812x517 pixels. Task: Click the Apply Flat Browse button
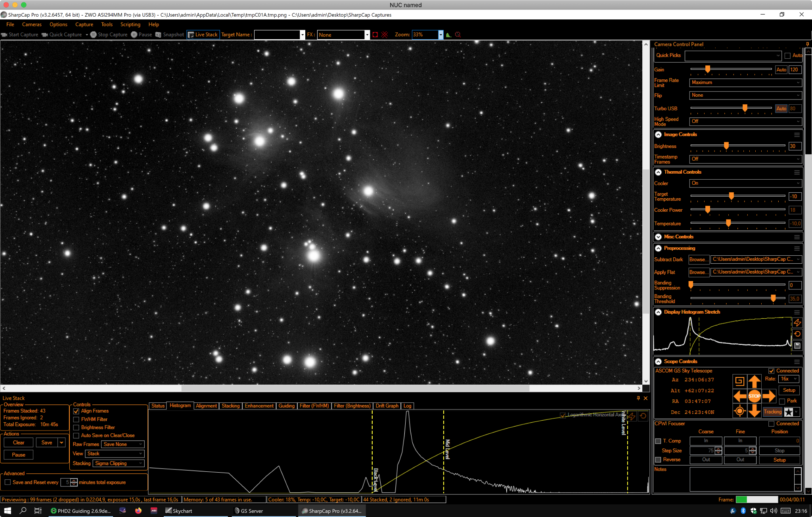point(699,272)
